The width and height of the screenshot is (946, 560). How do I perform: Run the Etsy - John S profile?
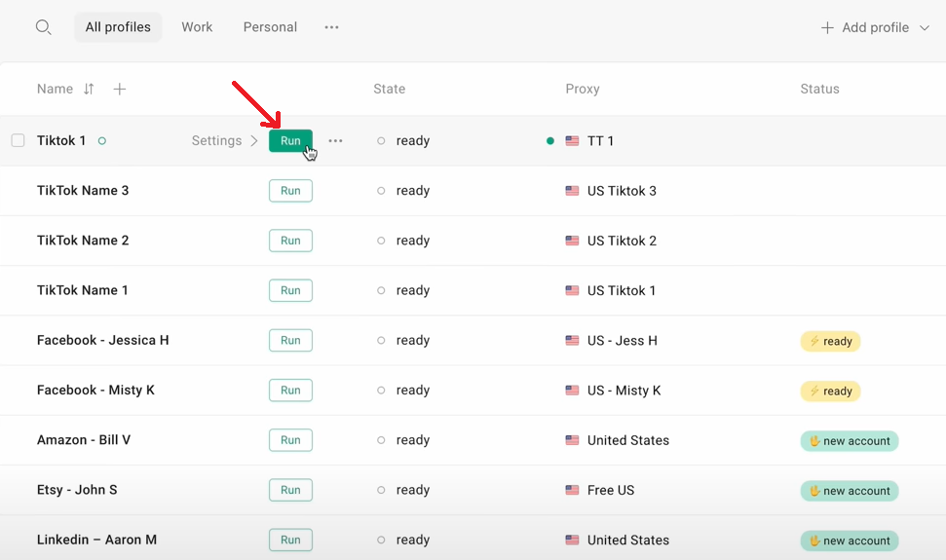point(290,490)
